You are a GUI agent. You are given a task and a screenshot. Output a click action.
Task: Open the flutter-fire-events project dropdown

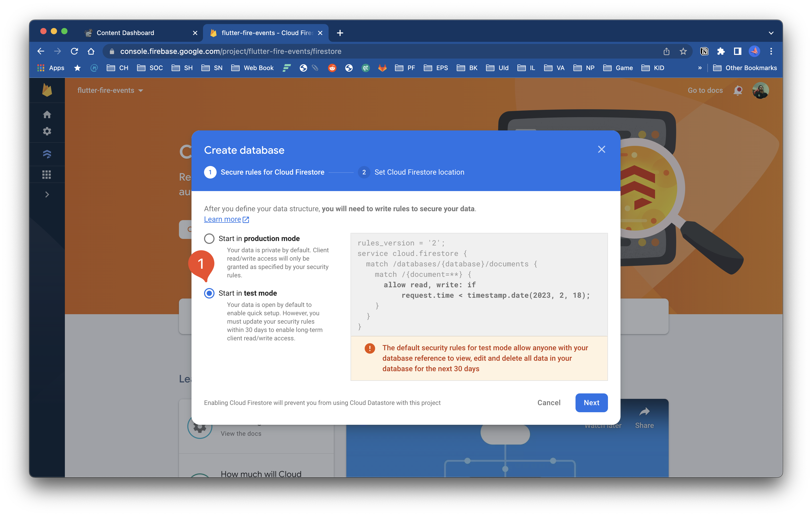click(x=110, y=90)
